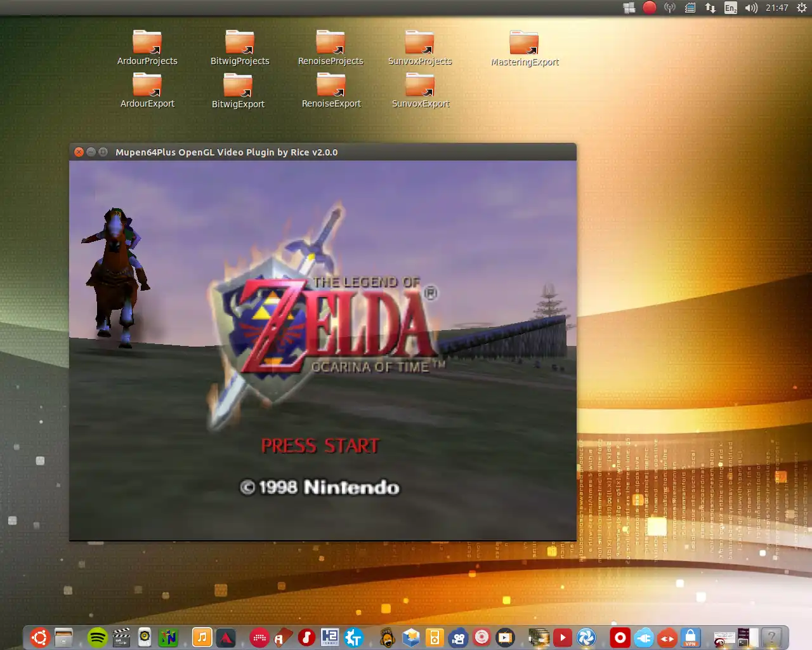Open the blue Qtractor icon in dock
This screenshot has height=650, width=812.
[353, 637]
